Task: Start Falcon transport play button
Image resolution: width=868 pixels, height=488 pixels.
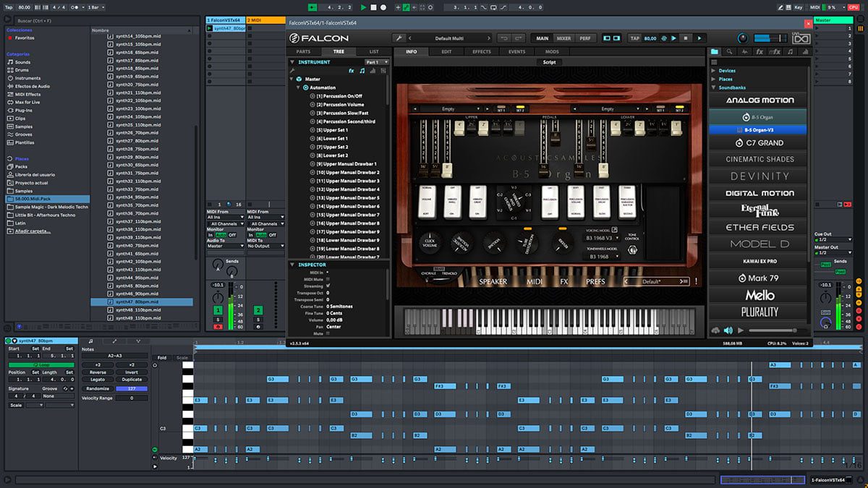Action: [x=699, y=38]
